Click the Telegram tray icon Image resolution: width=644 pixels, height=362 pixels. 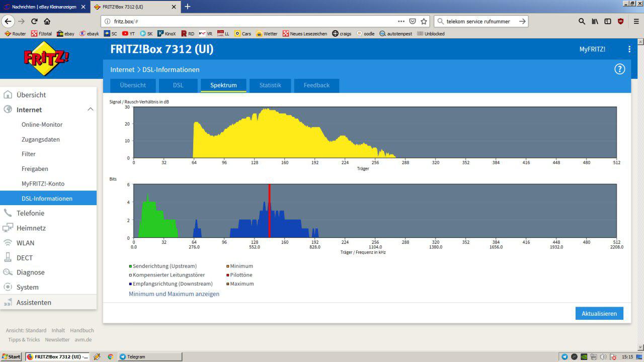pos(565,356)
